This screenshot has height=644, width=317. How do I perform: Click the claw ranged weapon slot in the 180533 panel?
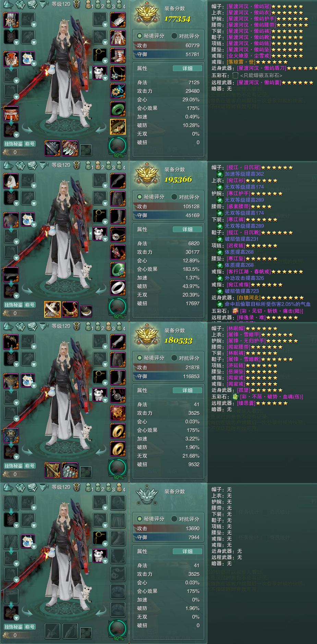tap(70, 470)
